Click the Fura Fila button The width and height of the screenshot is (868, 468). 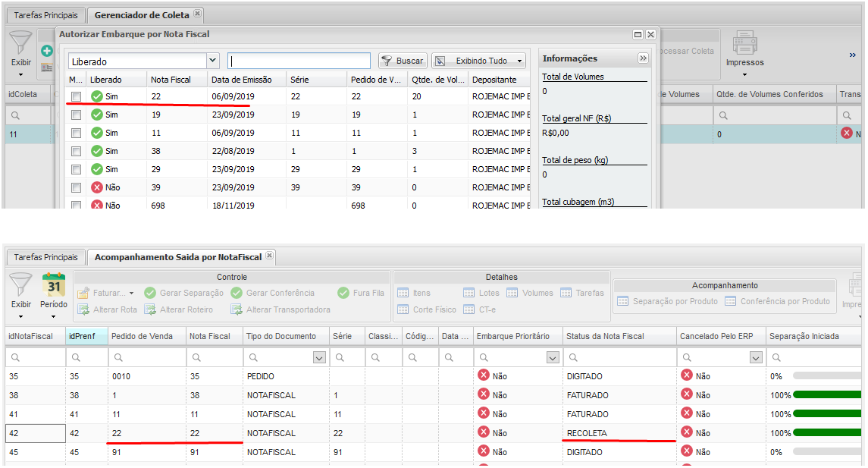pos(361,293)
